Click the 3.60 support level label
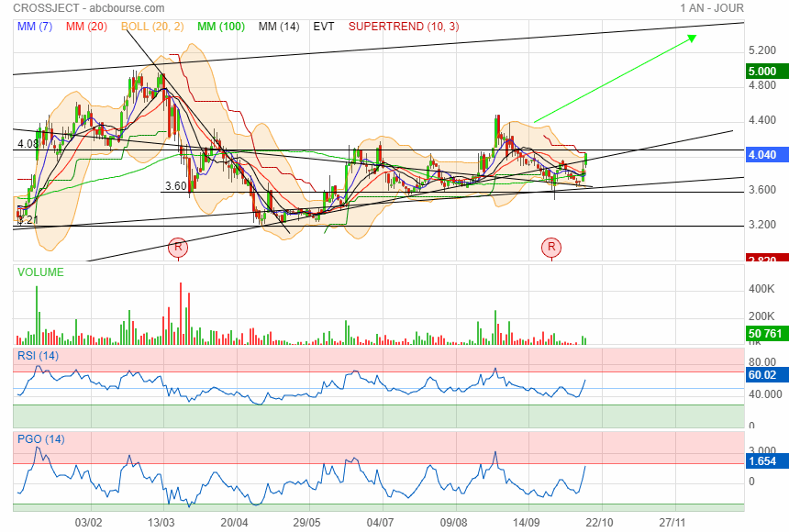 point(175,186)
